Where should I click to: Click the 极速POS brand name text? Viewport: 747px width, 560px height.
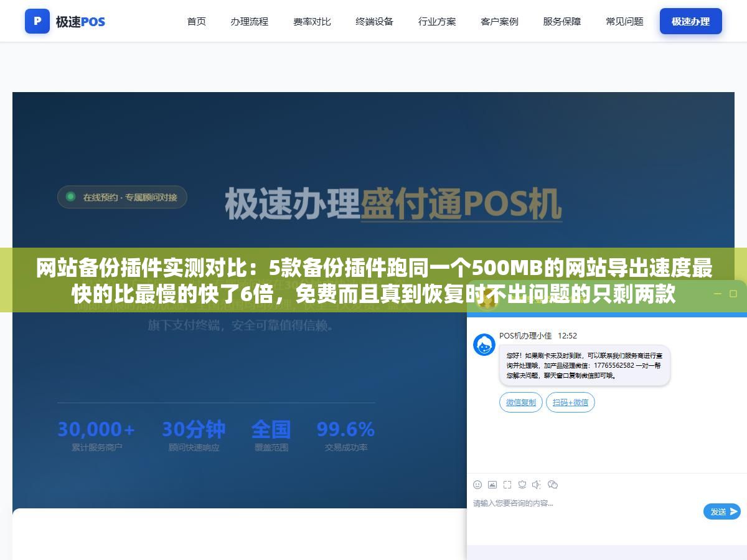tap(80, 22)
